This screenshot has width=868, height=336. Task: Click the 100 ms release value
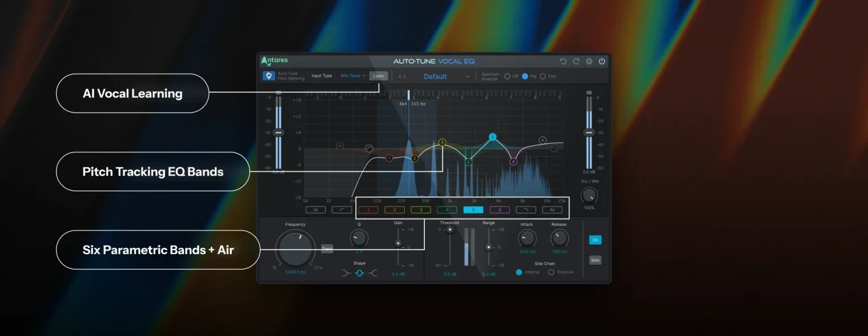point(559,251)
